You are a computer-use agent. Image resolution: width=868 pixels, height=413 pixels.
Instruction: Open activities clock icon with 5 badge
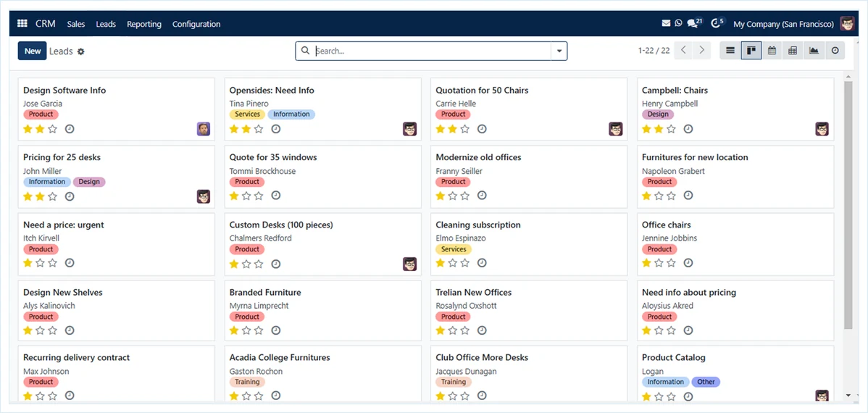pyautogui.click(x=717, y=23)
